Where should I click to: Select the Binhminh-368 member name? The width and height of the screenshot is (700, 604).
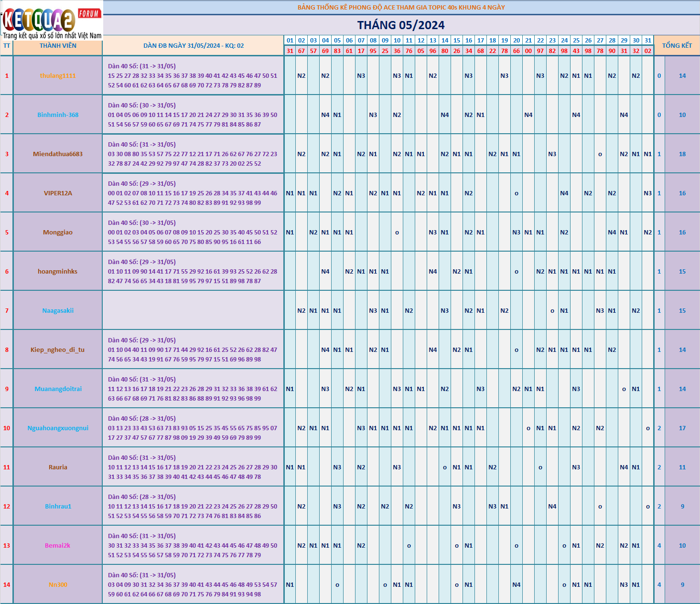click(x=58, y=115)
